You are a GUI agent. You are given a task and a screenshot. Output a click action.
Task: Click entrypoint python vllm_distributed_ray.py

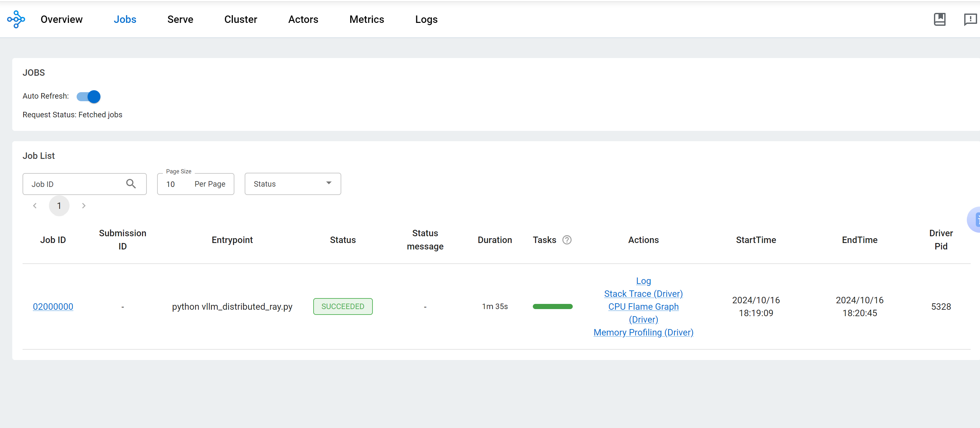point(232,307)
